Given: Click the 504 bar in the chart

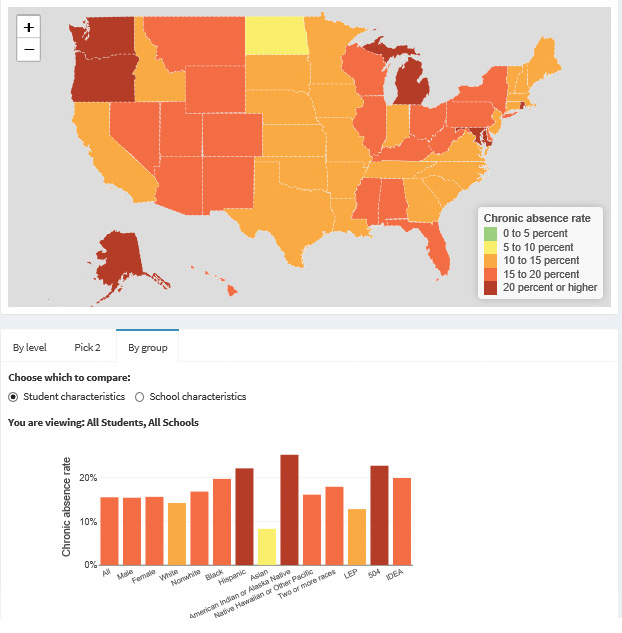Looking at the screenshot, I should (x=379, y=516).
